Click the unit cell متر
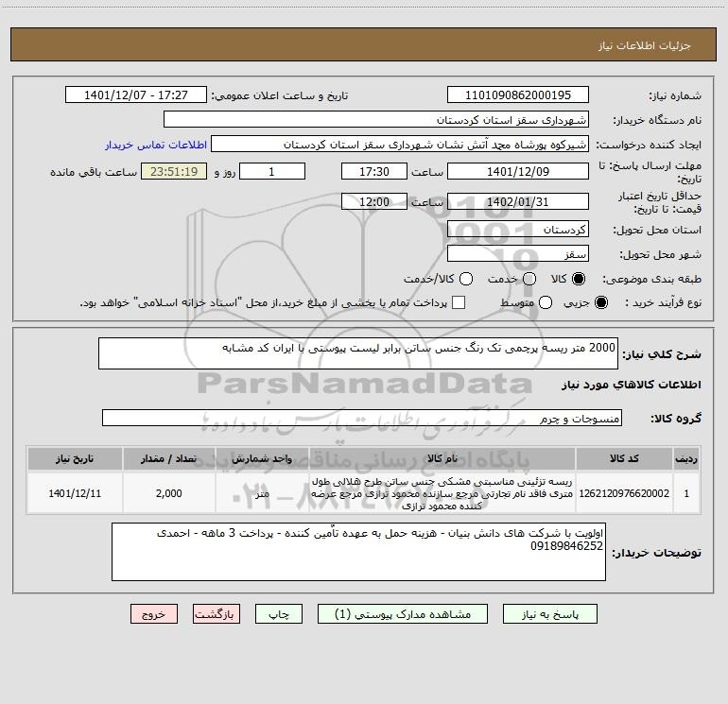 262,493
